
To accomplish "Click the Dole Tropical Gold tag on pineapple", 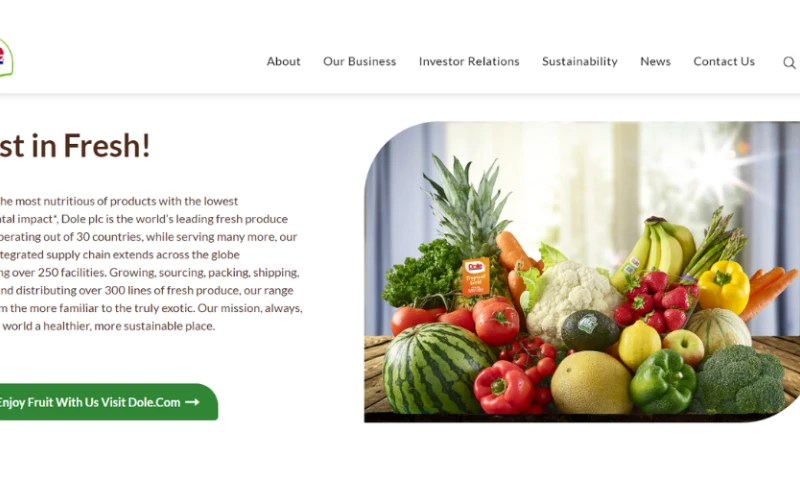I will [476, 276].
